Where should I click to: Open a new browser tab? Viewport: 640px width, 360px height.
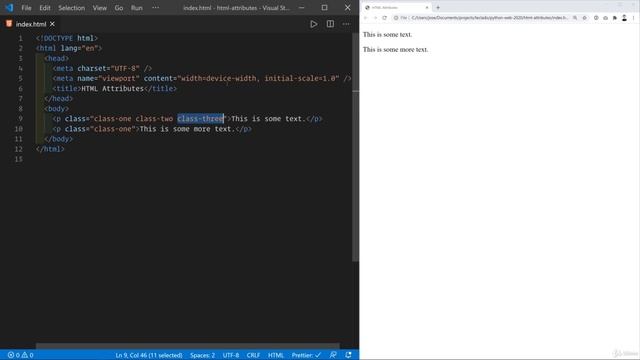pyautogui.click(x=438, y=7)
